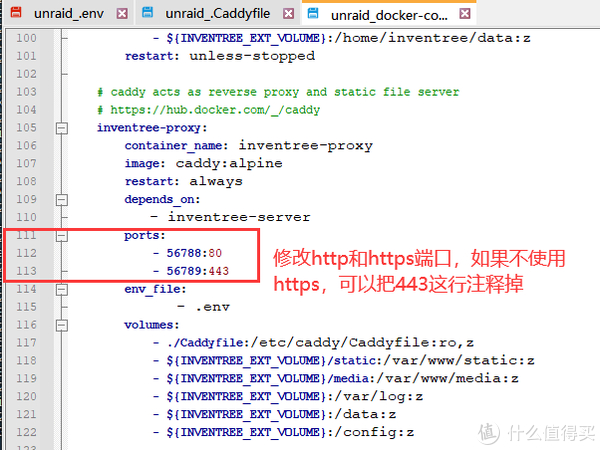600x450 pixels.
Task: Click the 'volumes:' key
Action: tap(152, 325)
